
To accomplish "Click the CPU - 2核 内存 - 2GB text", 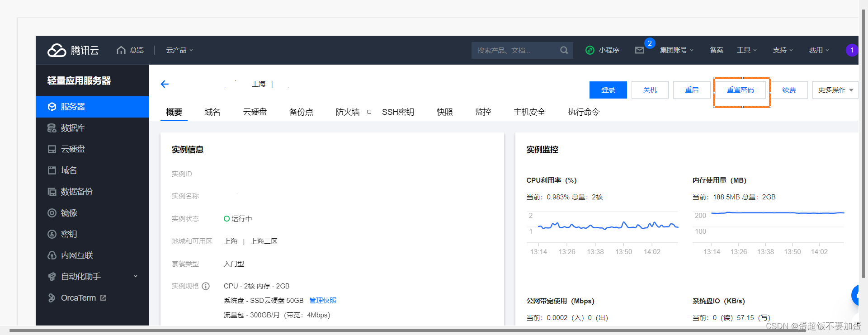I will tap(257, 286).
